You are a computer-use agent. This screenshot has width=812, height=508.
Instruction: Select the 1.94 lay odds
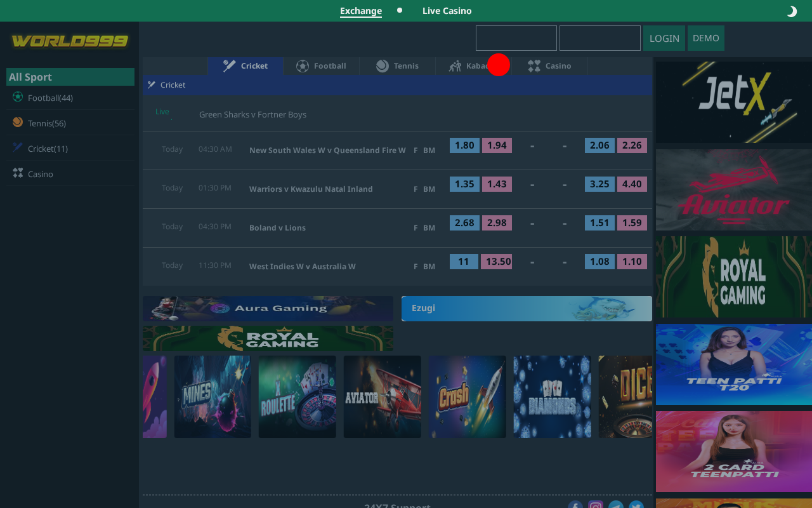click(x=497, y=145)
